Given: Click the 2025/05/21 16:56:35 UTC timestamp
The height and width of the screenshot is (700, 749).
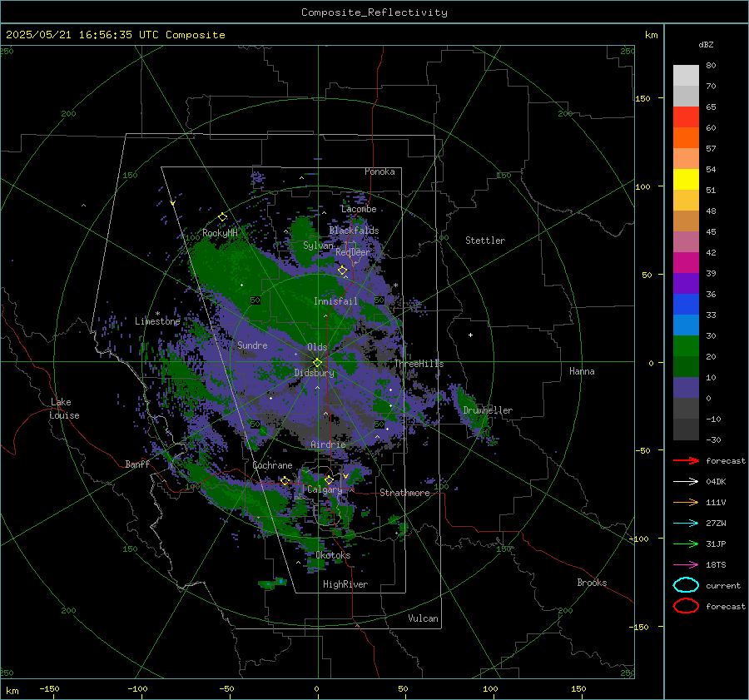Looking at the screenshot, I should point(76,35).
